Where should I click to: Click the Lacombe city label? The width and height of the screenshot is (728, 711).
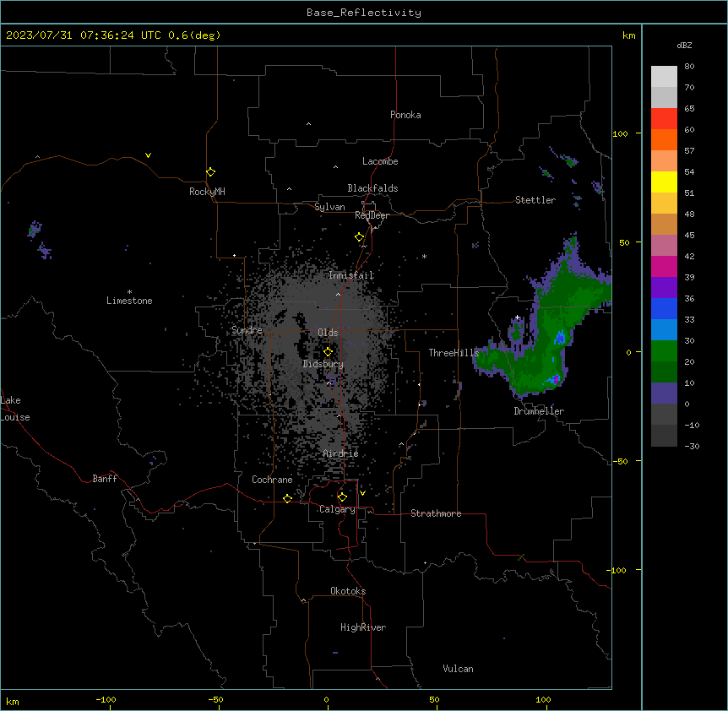[x=380, y=161]
